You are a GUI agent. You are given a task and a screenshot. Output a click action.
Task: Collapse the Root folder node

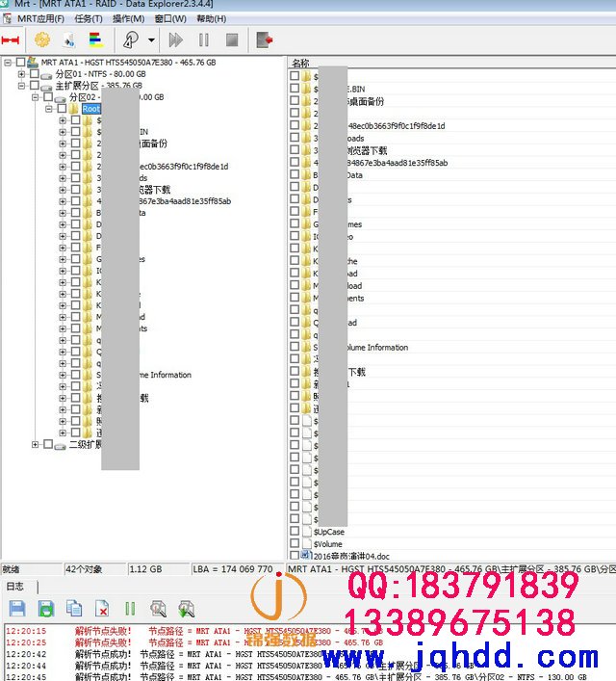tap(49, 109)
